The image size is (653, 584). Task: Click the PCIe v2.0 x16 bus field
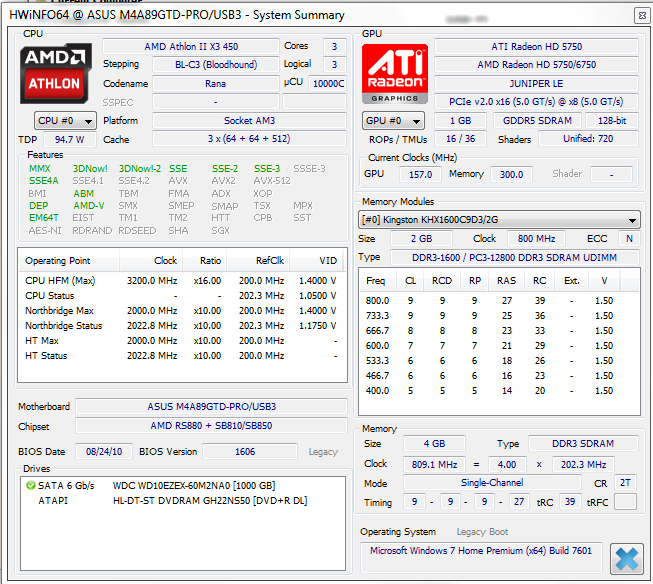click(x=536, y=102)
